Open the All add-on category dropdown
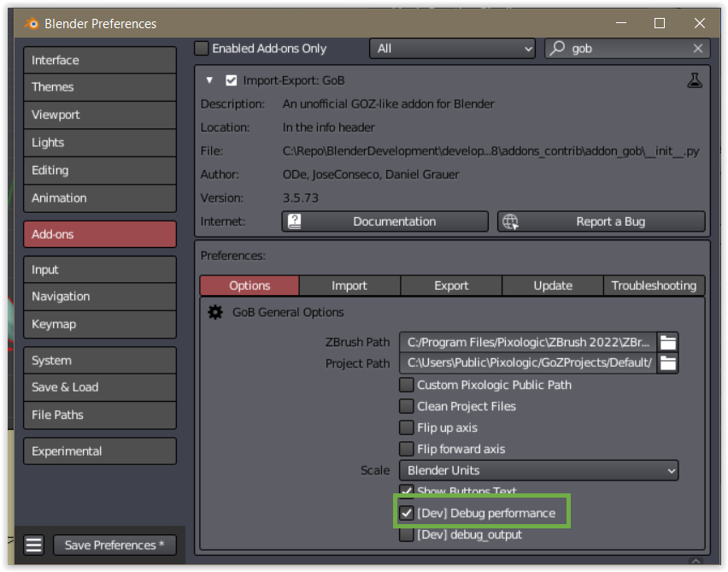 (x=452, y=49)
